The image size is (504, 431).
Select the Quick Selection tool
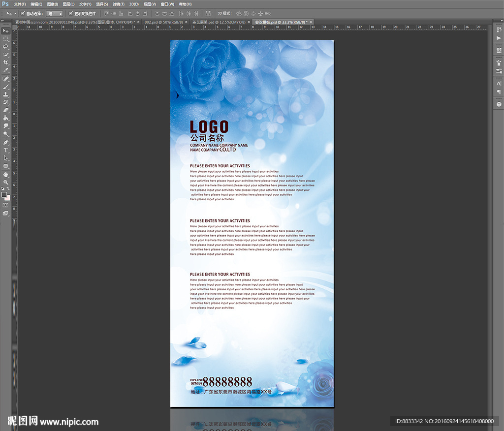click(x=6, y=55)
